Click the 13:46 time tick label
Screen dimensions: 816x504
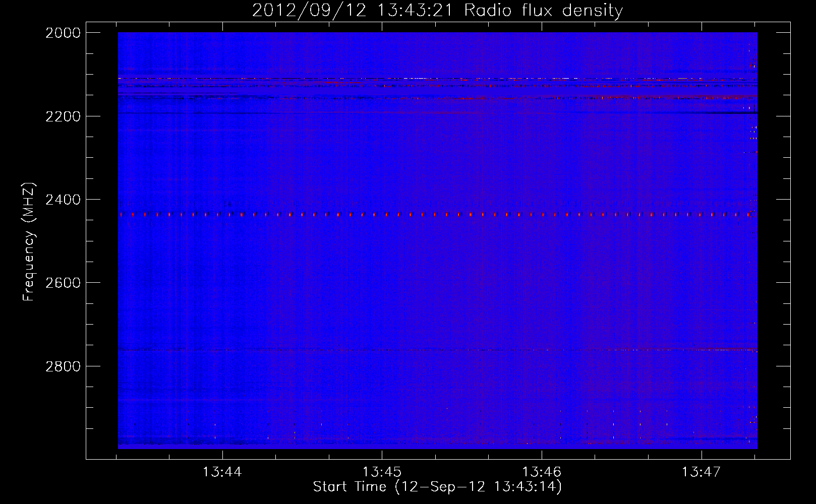542,472
